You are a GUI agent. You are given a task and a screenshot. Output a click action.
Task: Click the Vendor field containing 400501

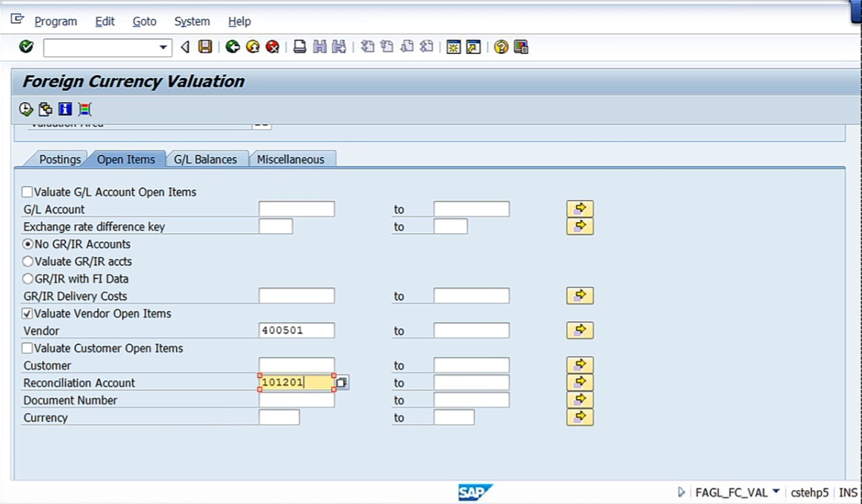[296, 330]
